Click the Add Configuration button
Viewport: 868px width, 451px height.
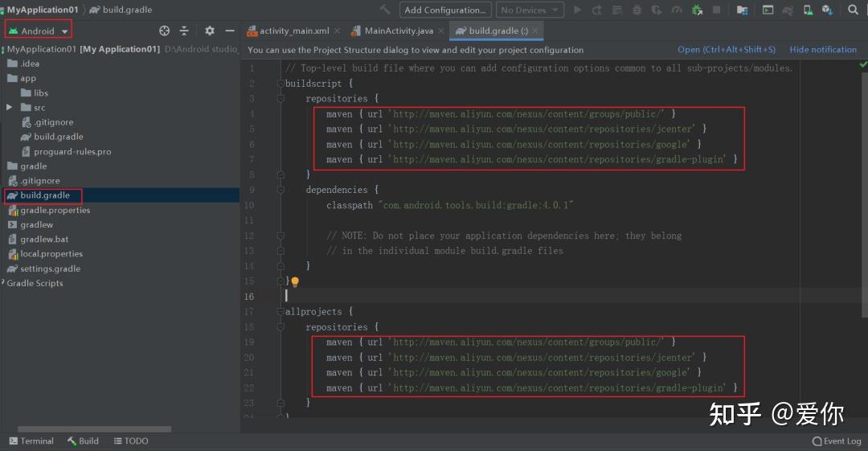444,10
